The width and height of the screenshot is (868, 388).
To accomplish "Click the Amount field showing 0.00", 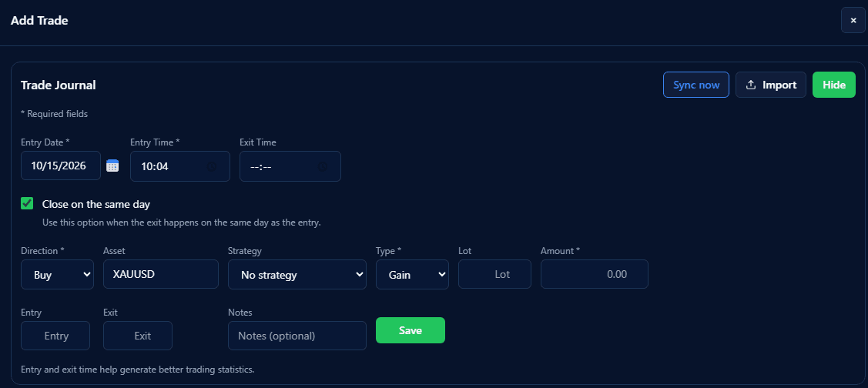I will click(x=595, y=274).
